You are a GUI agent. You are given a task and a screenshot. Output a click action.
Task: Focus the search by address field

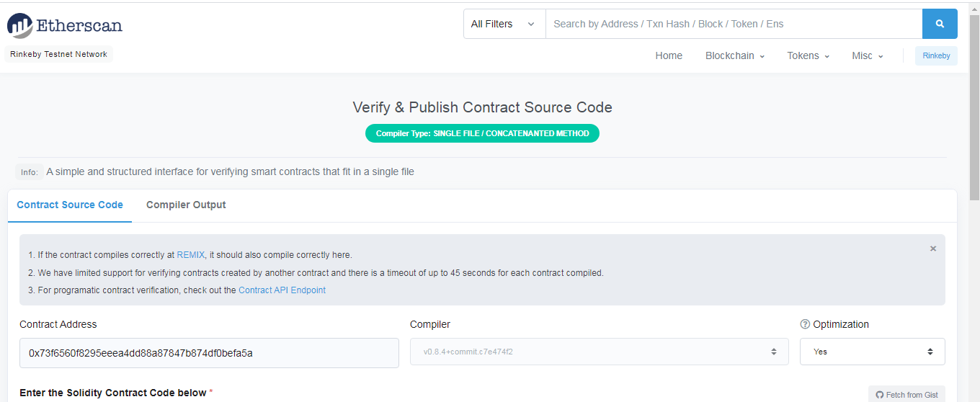(x=734, y=24)
